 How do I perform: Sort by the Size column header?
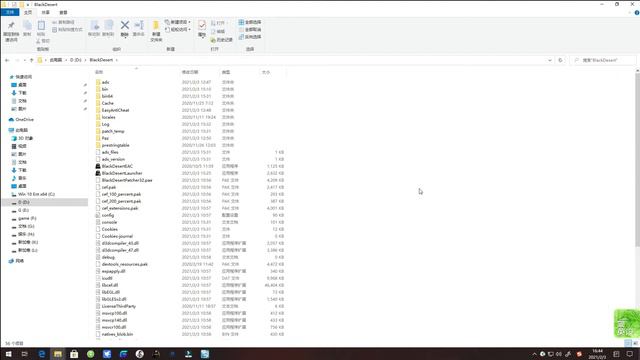click(x=266, y=72)
